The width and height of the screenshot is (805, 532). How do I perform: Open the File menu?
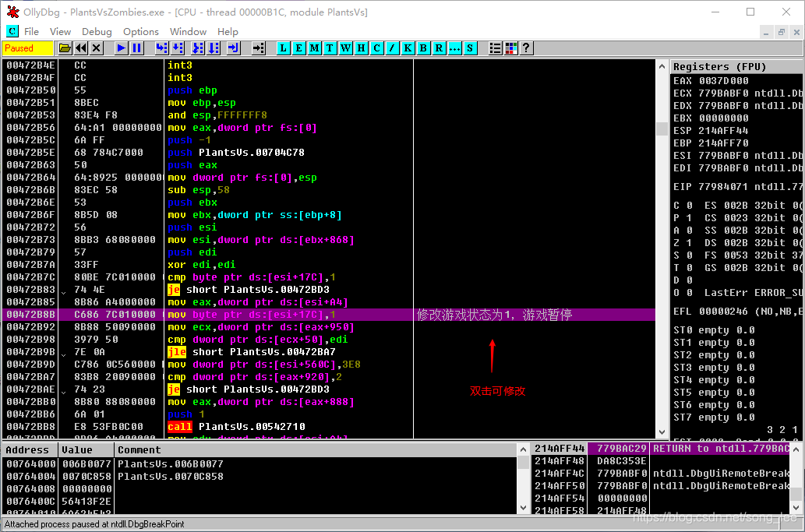click(x=31, y=32)
